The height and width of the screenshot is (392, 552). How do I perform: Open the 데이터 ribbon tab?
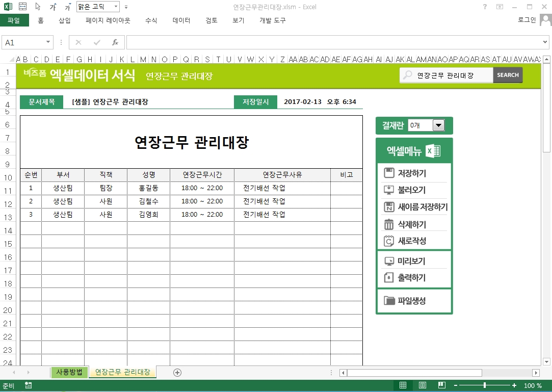[181, 20]
